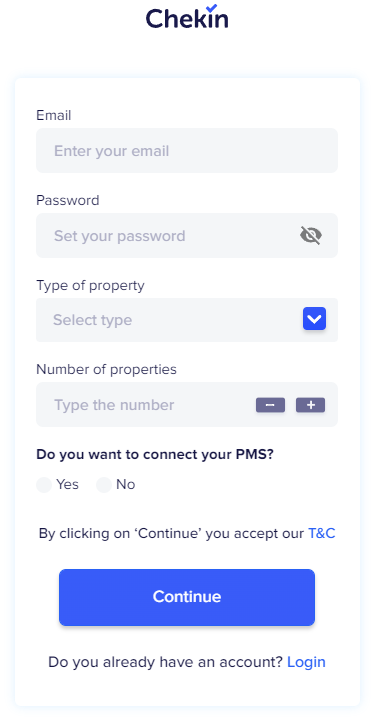This screenshot has width=372, height=725.
Task: Open the T&C link
Action: 322,534
